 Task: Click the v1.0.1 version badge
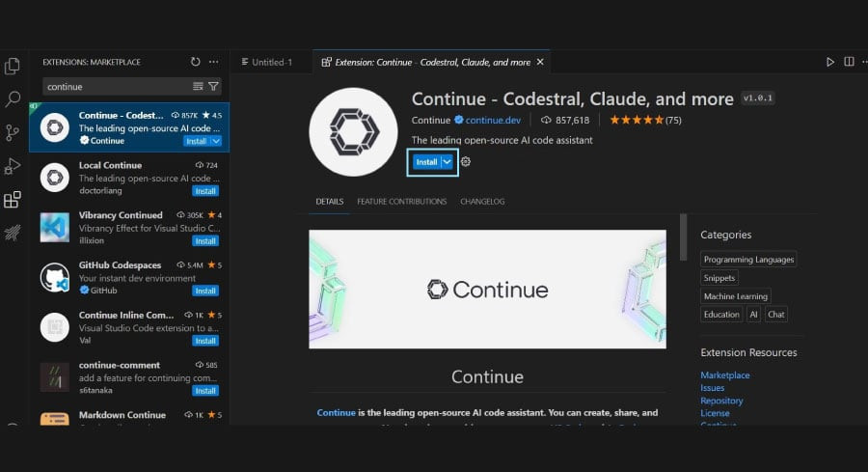757,98
